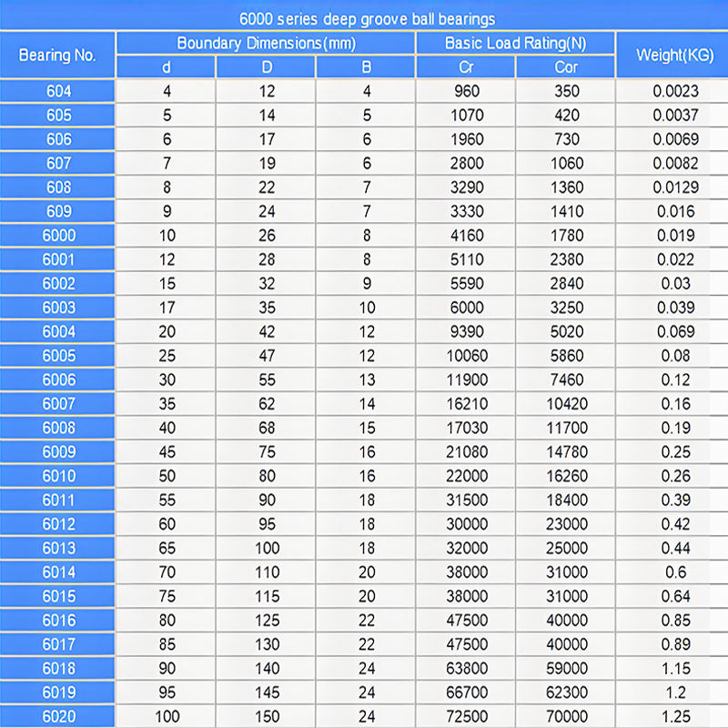728x728 pixels.
Task: Click the 'Basic Load Rating(N)' header
Action: pyautogui.click(x=515, y=43)
